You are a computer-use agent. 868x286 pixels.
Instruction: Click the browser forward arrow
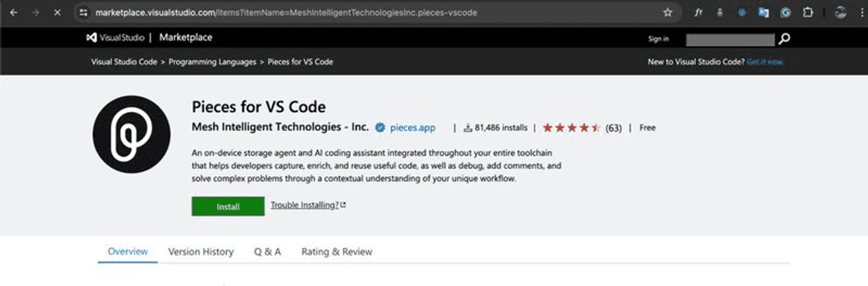(35, 13)
